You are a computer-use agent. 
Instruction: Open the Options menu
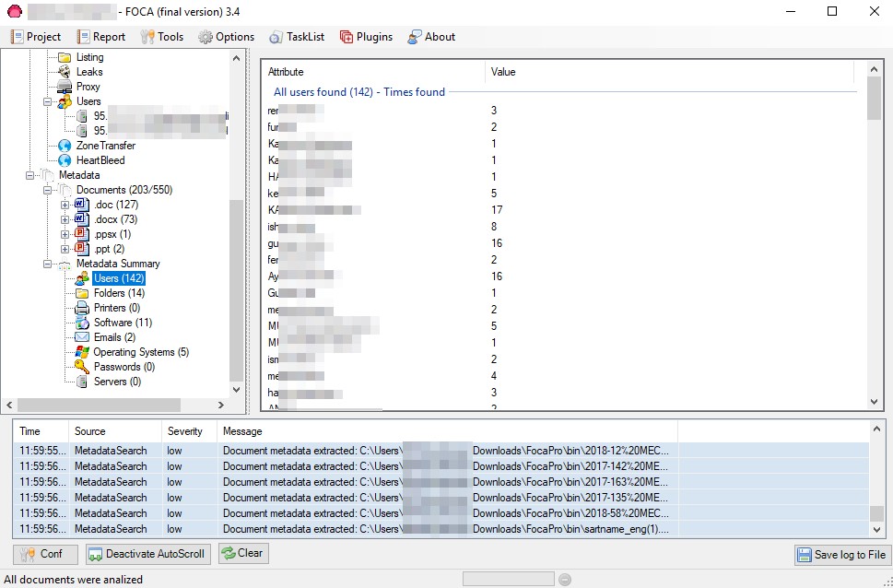226,37
